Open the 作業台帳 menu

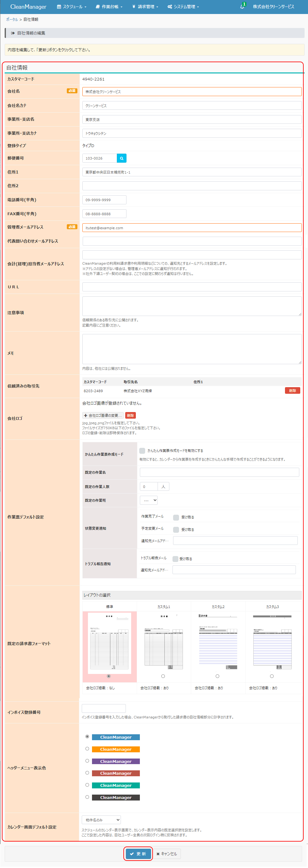[x=109, y=7]
